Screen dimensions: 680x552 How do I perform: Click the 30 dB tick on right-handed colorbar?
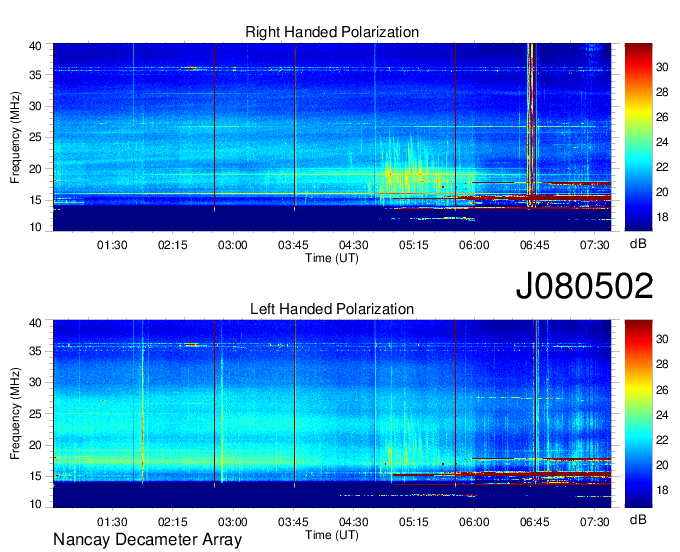pos(662,67)
